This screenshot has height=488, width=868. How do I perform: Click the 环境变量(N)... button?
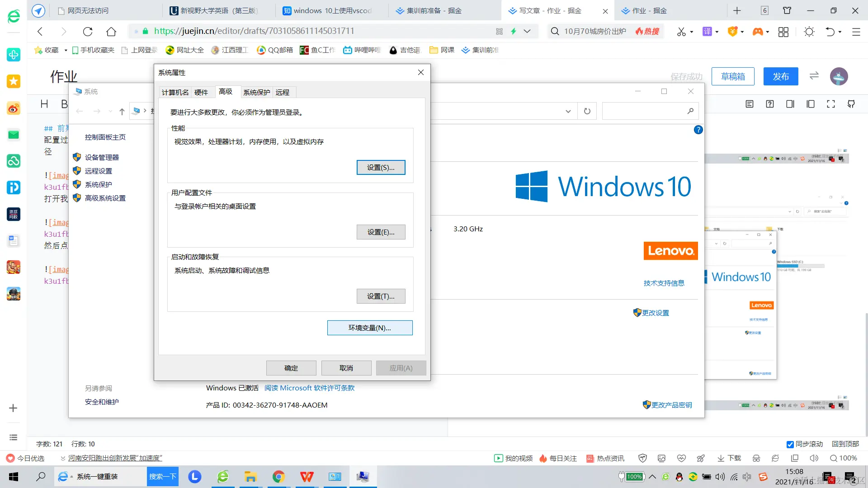369,328
